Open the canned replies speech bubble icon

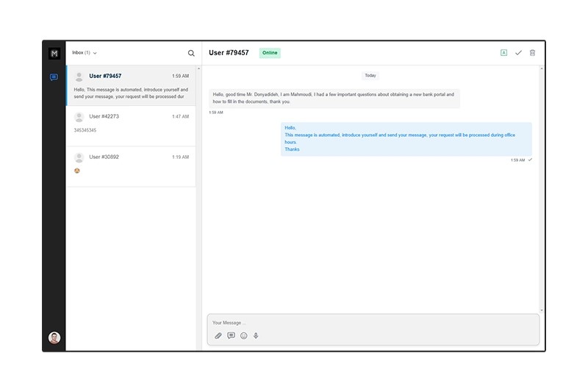231,335
